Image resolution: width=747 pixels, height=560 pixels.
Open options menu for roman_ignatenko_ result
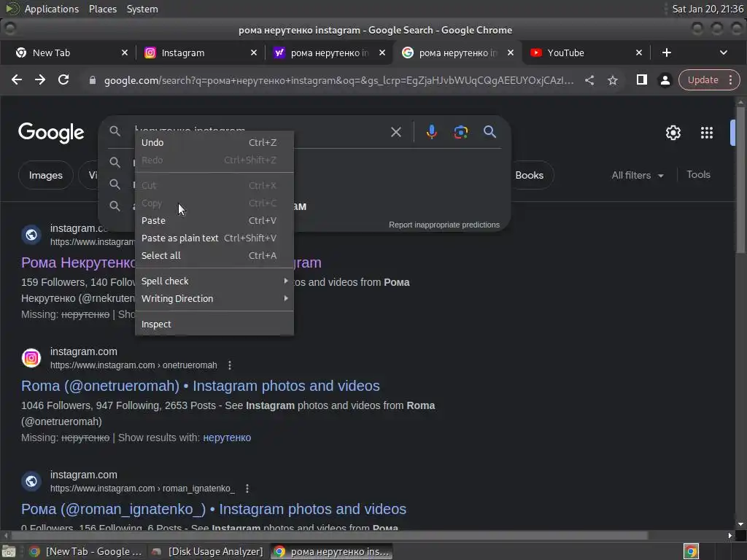pos(247,489)
